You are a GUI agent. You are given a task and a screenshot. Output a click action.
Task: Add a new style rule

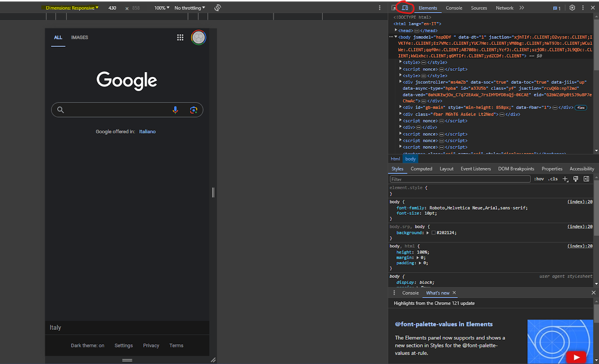coord(565,179)
